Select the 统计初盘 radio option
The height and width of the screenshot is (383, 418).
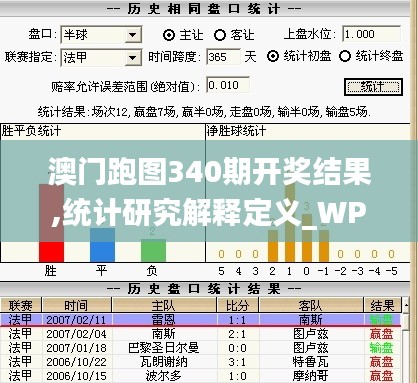coord(273,56)
